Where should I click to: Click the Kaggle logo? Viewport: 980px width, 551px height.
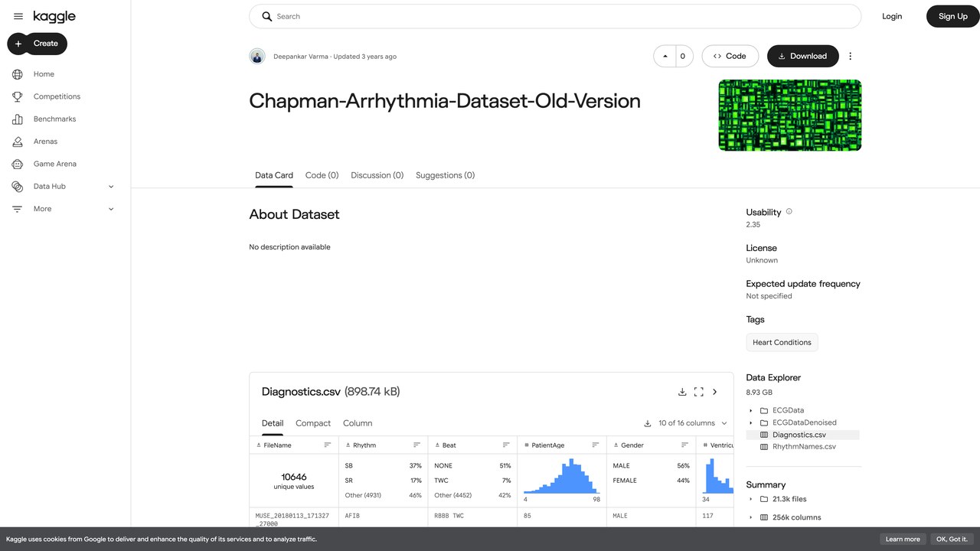54,16
